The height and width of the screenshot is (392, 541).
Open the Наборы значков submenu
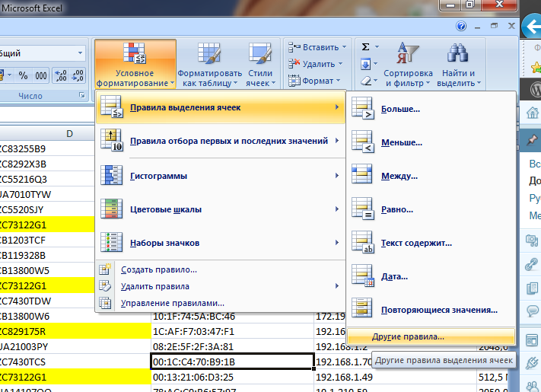221,243
